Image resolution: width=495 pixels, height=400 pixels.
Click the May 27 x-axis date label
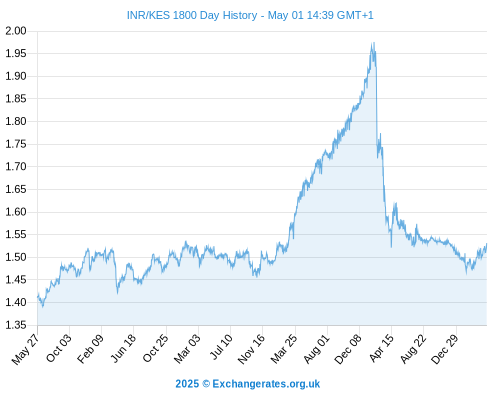click(x=26, y=349)
